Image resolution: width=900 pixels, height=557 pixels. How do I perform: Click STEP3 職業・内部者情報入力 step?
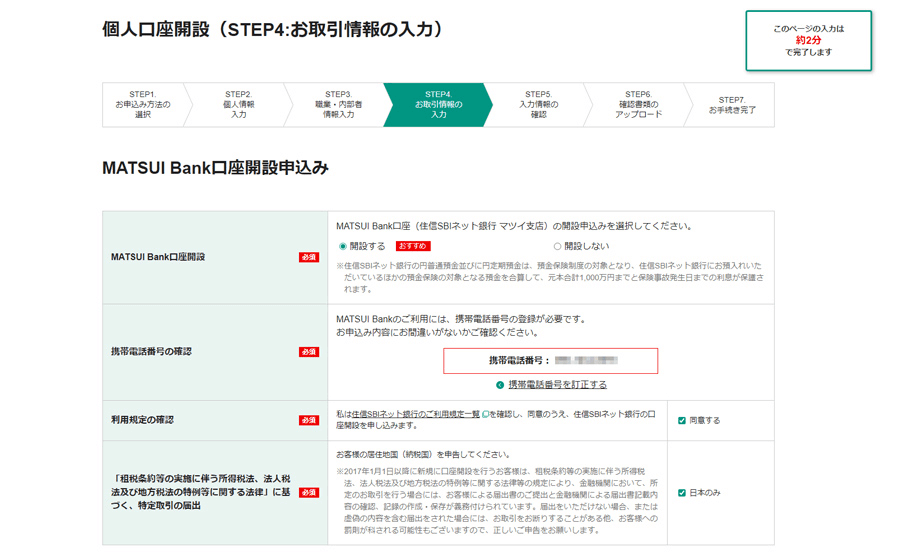[x=339, y=105]
